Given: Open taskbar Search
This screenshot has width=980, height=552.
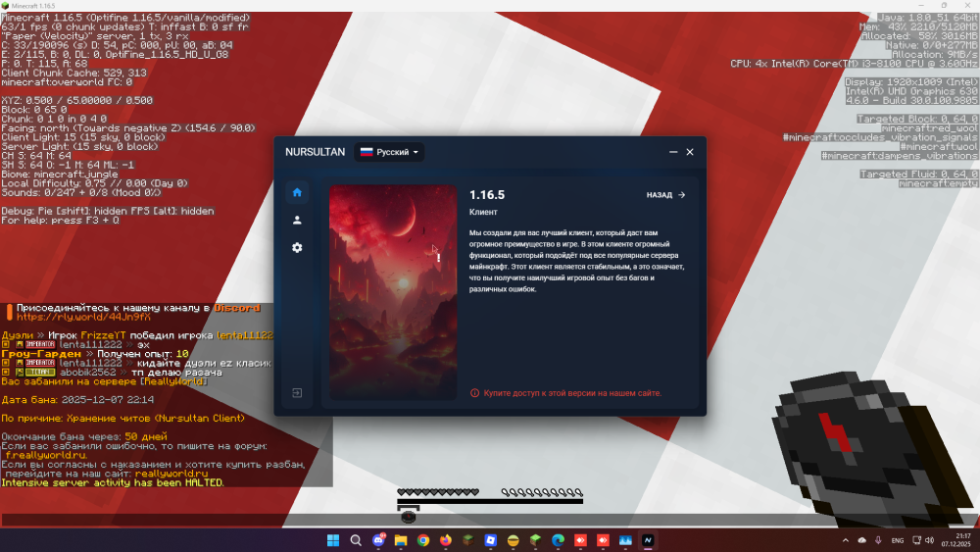Looking at the screenshot, I should (356, 540).
